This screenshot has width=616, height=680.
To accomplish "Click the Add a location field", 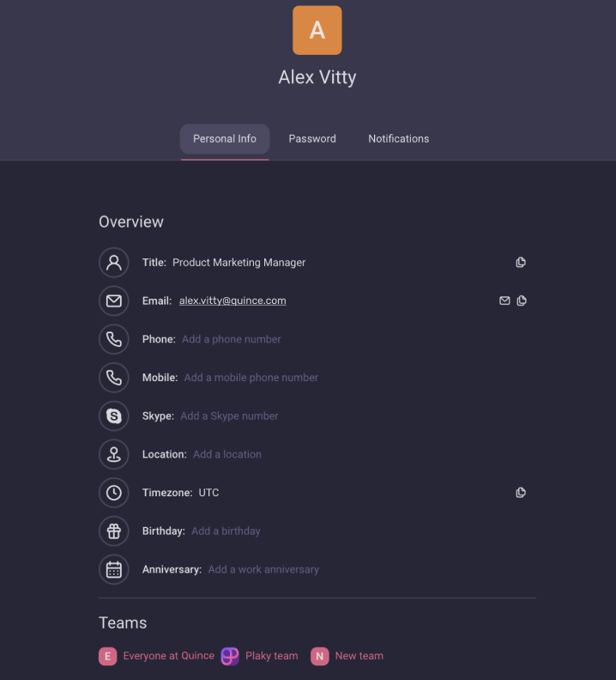I will click(227, 454).
